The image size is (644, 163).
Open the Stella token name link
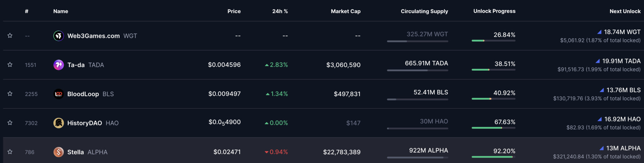75,152
